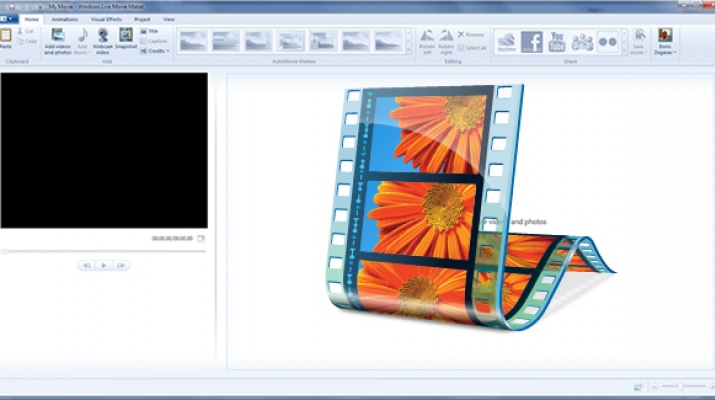Open the View ribbon tab

click(169, 19)
